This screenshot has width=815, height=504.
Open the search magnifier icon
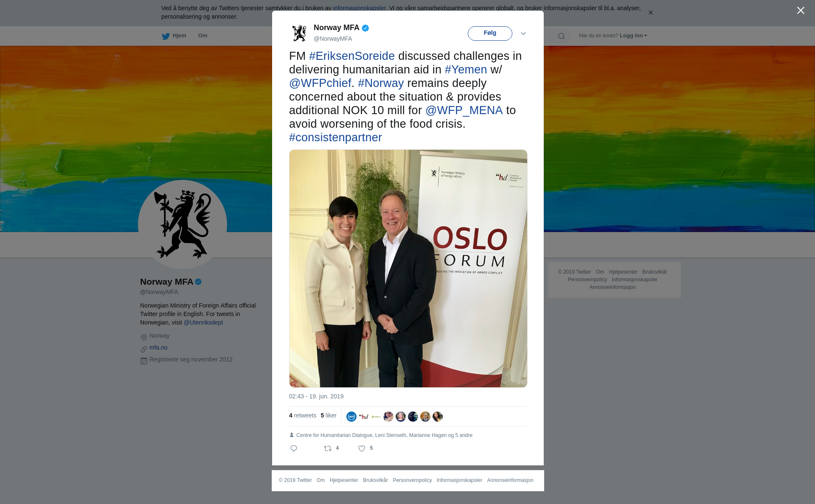562,36
